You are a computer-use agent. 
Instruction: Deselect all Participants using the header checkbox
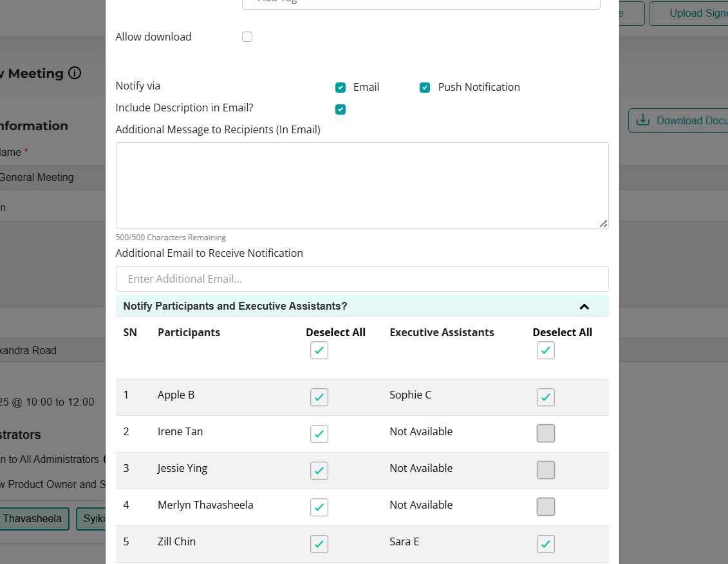319,350
